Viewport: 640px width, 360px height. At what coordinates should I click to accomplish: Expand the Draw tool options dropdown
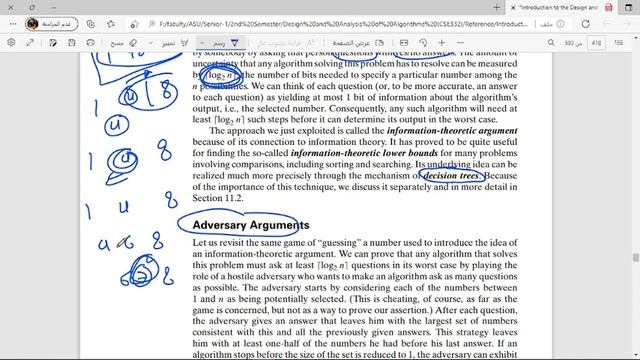point(202,43)
